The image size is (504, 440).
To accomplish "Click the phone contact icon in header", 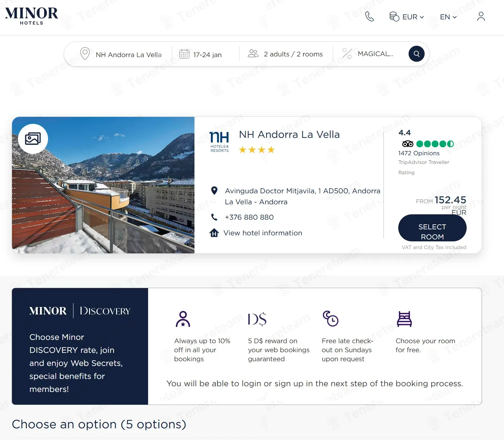I will (369, 16).
